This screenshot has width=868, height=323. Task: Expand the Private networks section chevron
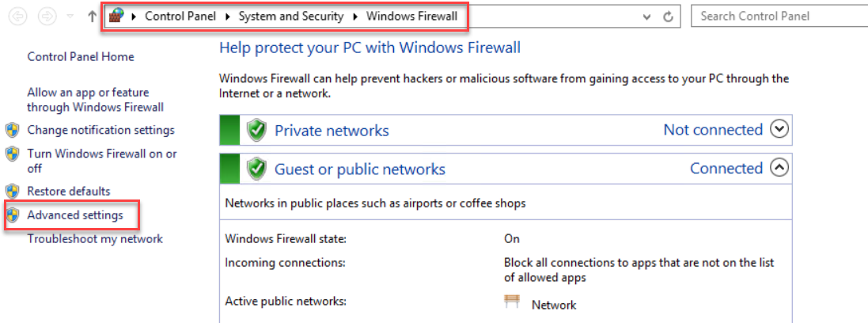779,130
